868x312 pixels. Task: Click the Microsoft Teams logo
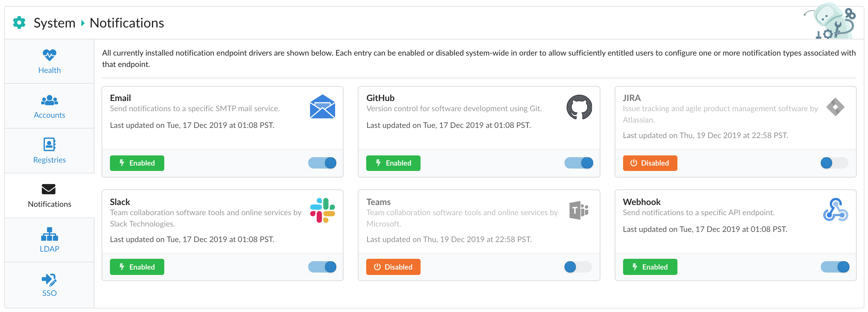(x=579, y=210)
